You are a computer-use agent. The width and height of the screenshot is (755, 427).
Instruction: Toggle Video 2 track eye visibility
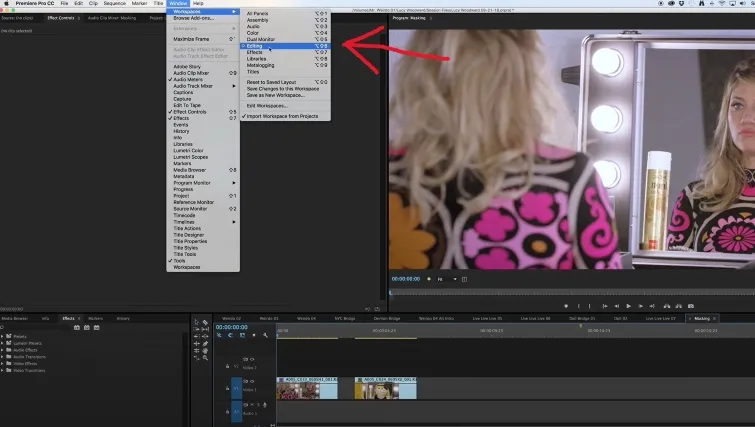[x=252, y=359]
